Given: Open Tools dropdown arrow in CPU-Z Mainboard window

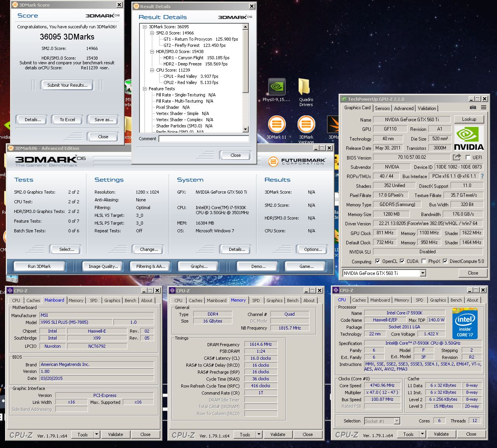Looking at the screenshot, I should 96,434.
